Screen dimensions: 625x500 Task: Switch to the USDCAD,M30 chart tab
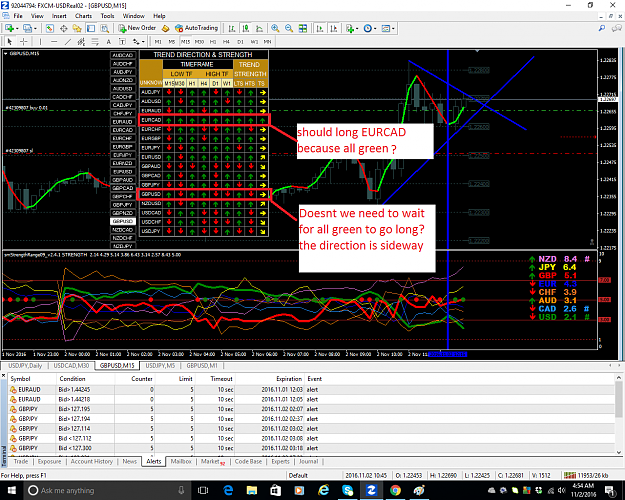click(71, 365)
